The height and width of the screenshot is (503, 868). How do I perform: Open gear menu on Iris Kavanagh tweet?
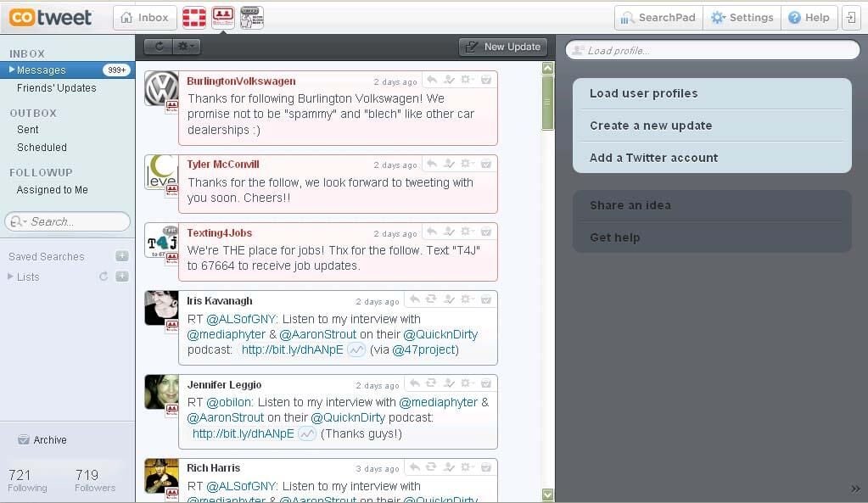pos(468,299)
